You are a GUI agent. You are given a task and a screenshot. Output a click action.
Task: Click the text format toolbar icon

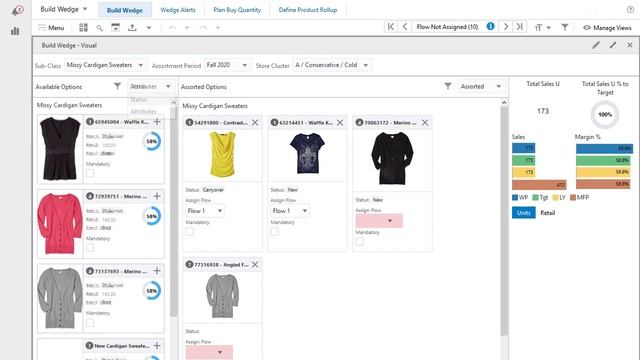pyautogui.click(x=538, y=27)
